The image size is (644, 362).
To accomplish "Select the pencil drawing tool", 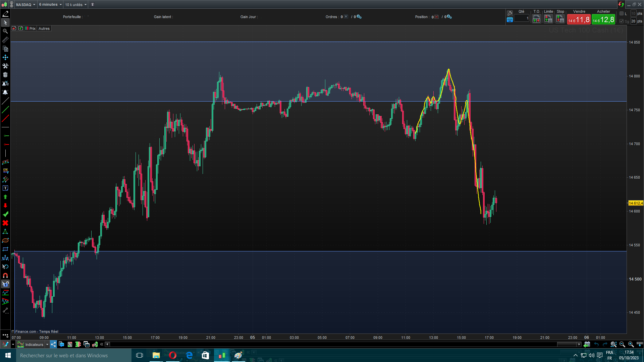I will [5, 14].
